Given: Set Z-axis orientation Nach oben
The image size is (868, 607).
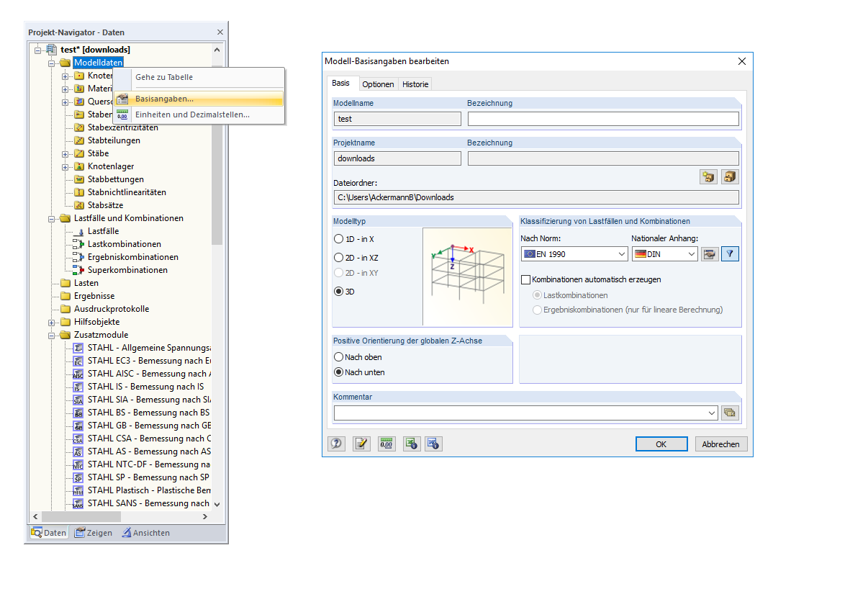Looking at the screenshot, I should [339, 357].
